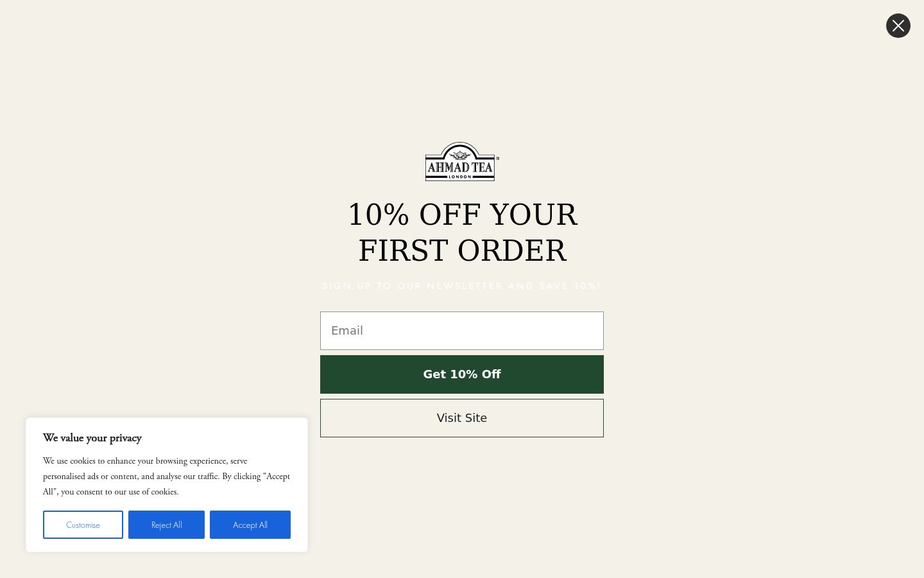The image size is (924, 578).
Task: Click the We value your privacy heading
Action: point(92,438)
